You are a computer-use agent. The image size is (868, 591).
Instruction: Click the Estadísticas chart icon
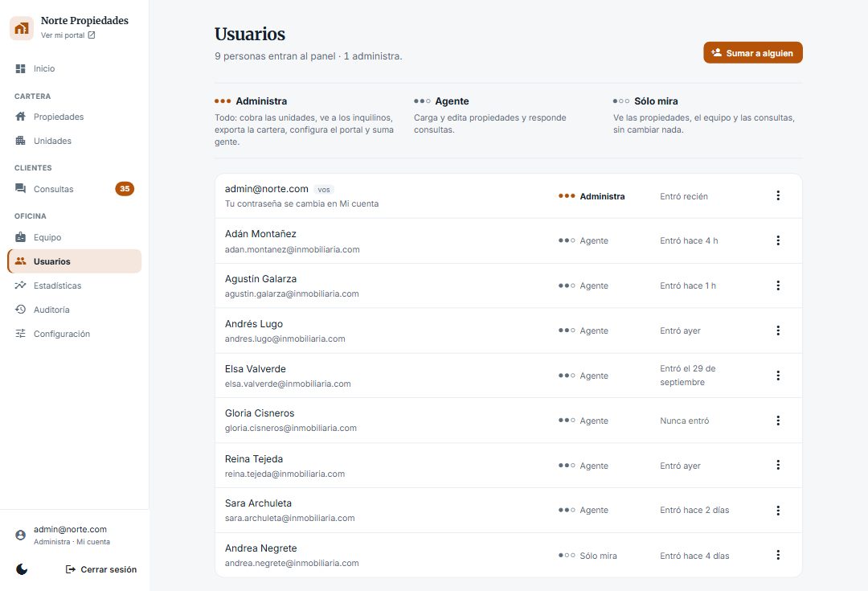tap(20, 285)
